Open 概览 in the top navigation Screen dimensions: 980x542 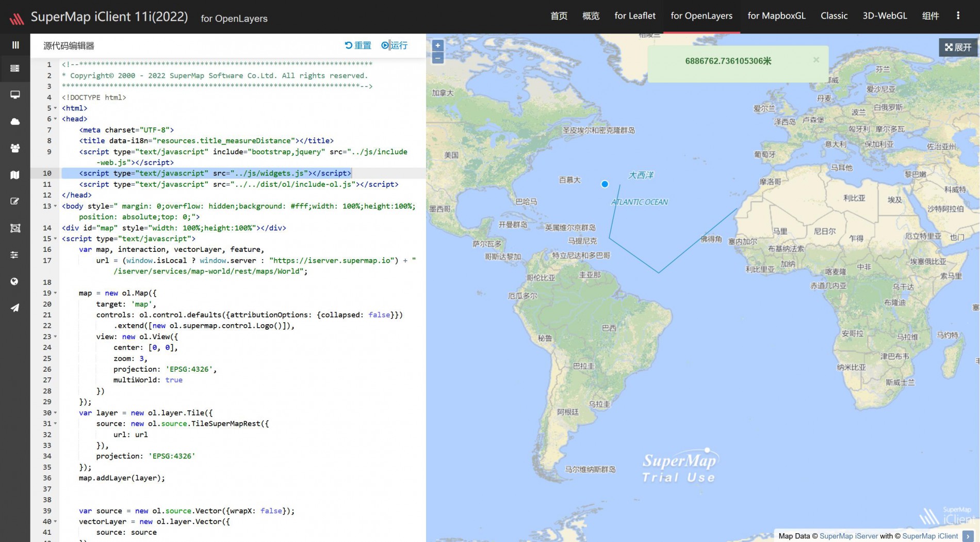[591, 16]
